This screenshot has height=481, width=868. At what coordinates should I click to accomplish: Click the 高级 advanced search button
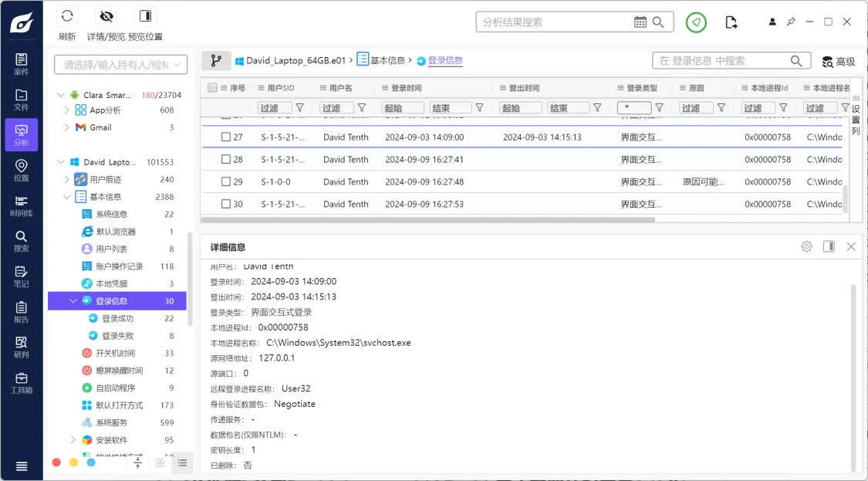839,62
